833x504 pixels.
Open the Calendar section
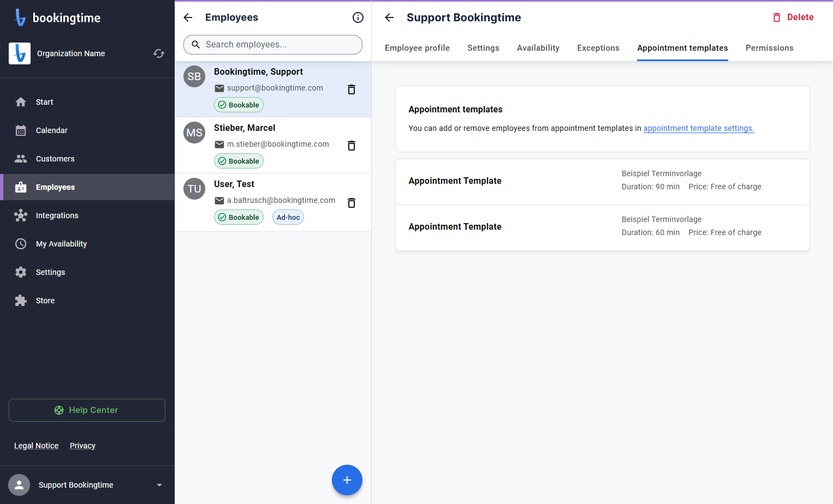[87, 130]
